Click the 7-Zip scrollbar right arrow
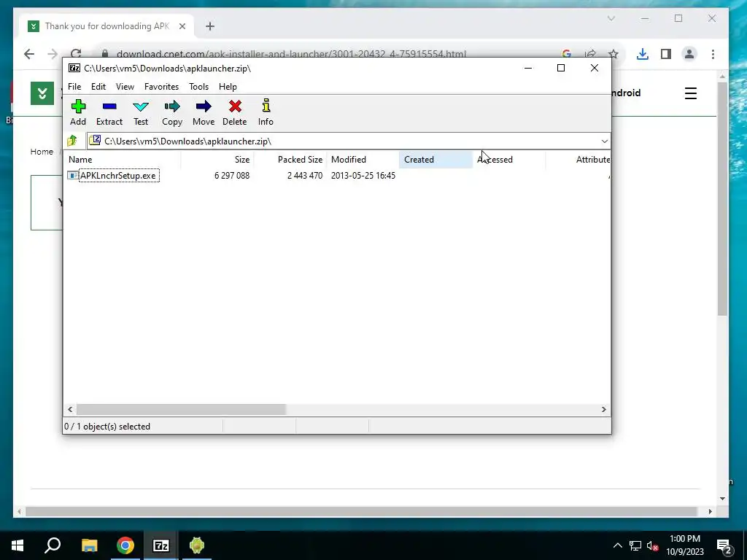The width and height of the screenshot is (747, 560). (603, 410)
